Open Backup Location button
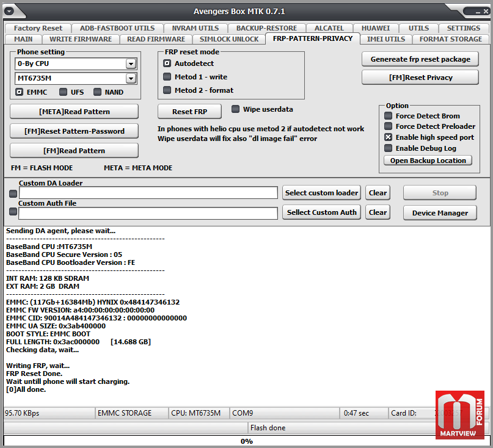Viewport: 493px width, 448px height. point(428,161)
